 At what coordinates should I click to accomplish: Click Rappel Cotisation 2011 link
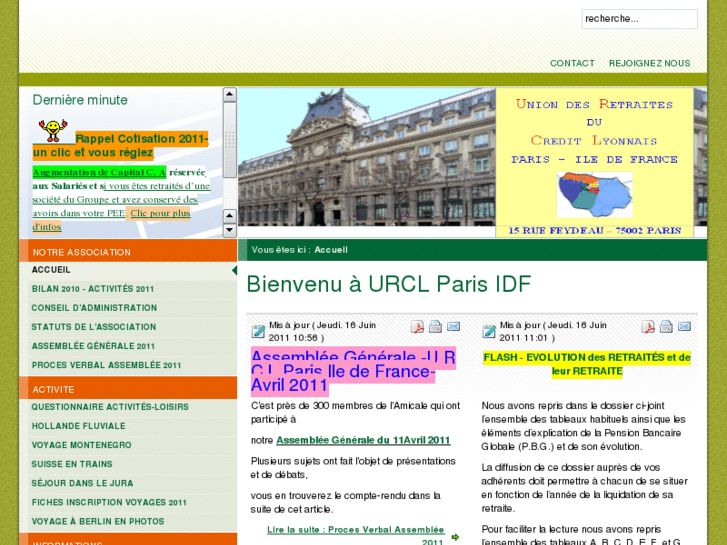[x=121, y=145]
